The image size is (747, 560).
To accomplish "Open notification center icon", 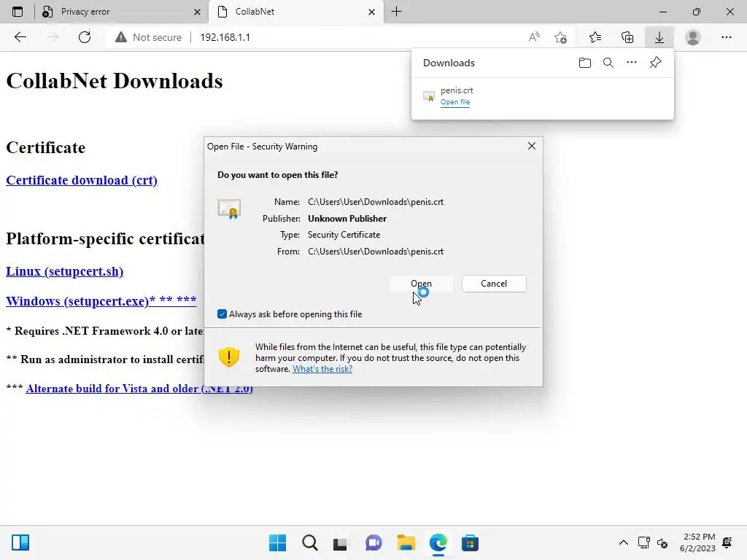I will point(727,542).
